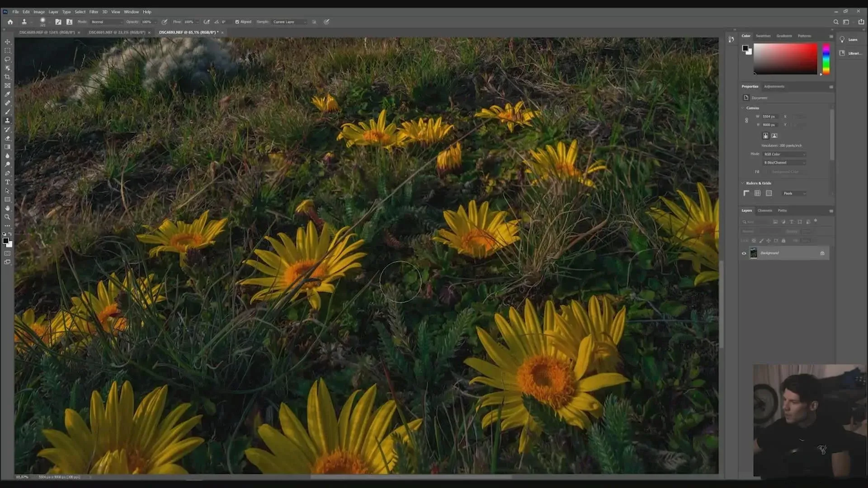This screenshot has width=868, height=488.
Task: Select the Pen tool
Action: click(x=7, y=173)
